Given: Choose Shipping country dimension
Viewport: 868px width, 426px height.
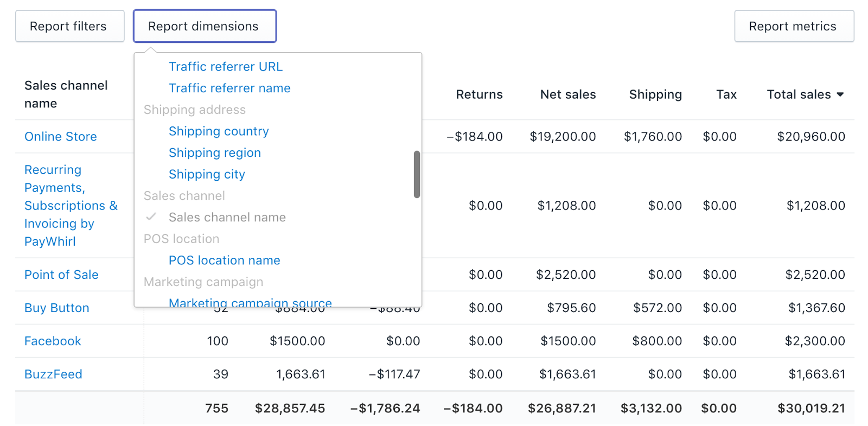Looking at the screenshot, I should point(219,131).
